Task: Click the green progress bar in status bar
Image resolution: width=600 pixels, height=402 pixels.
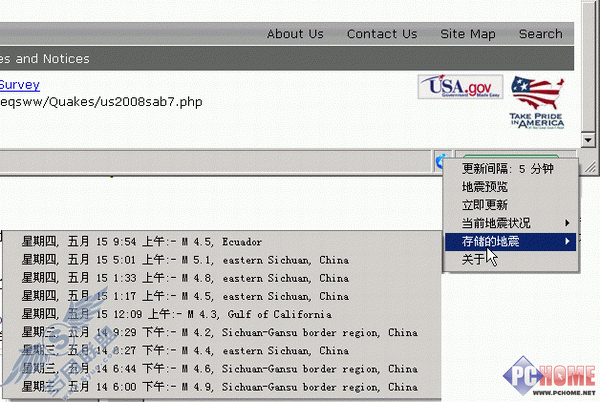Action: pos(511,156)
